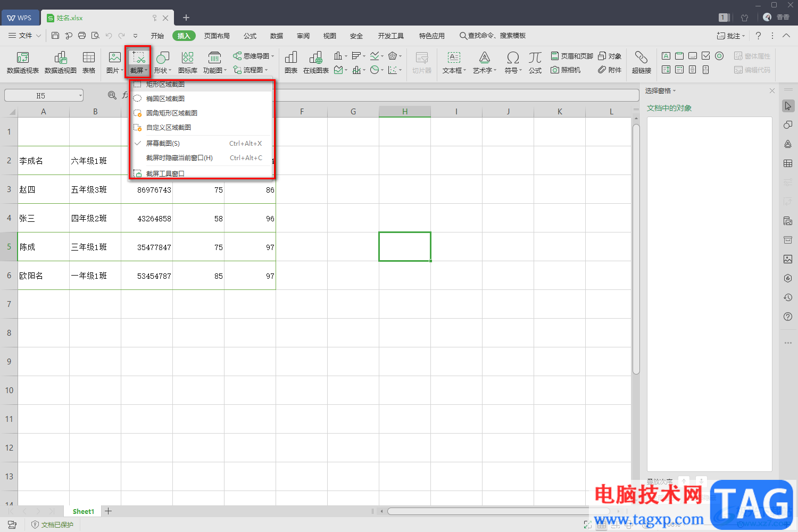The width and height of the screenshot is (798, 532).
Task: Switch to the 开发工具 ribbon tab
Action: (391, 36)
